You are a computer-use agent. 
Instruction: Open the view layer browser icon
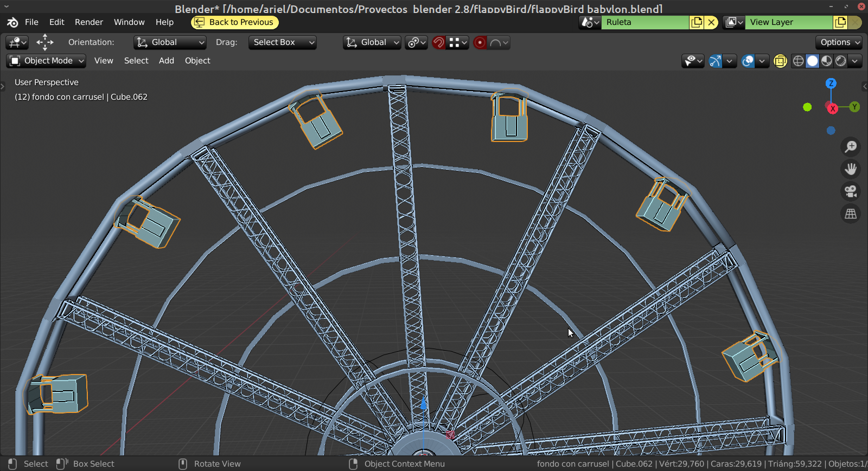(x=733, y=22)
